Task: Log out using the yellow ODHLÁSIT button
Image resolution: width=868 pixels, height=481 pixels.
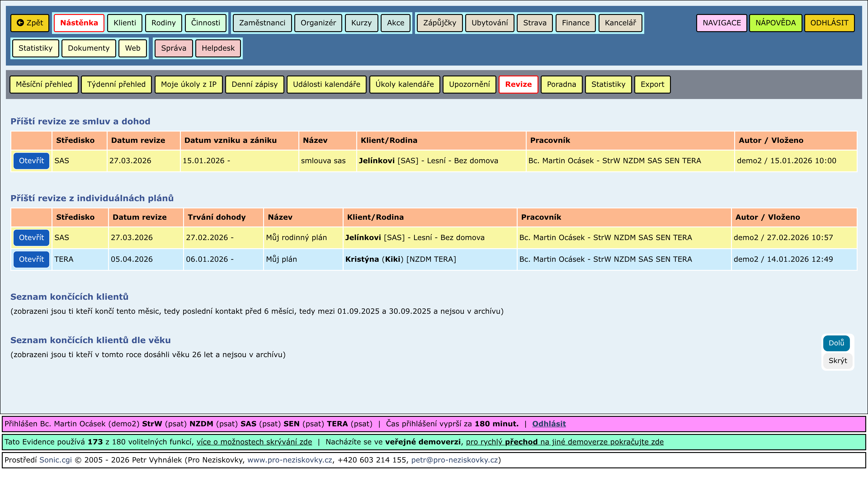Action: pos(829,23)
